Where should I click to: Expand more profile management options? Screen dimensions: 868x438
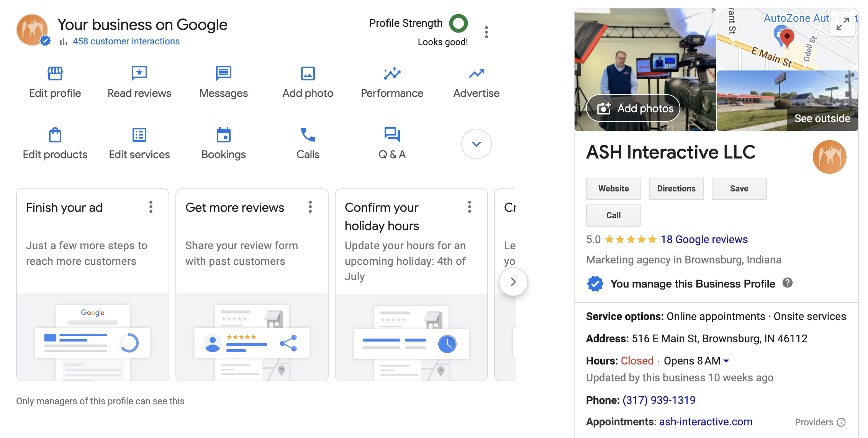476,144
